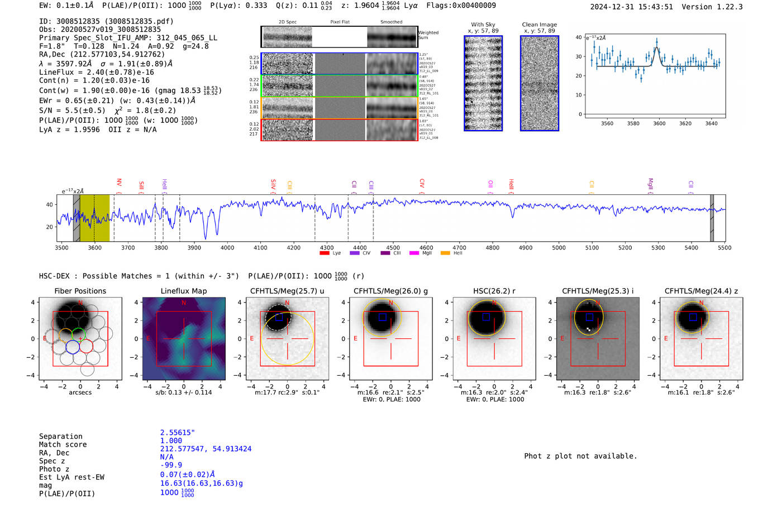Image resolution: width=782 pixels, height=532 pixels.
Task: Click the blue match RA, Dec coordinates value
Action: click(x=206, y=449)
